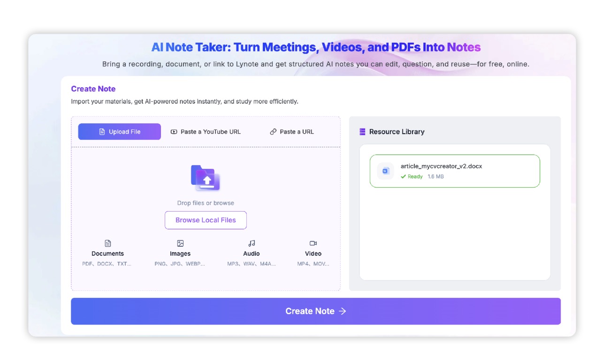The image size is (610, 364).
Task: Click the Create Note button
Action: click(316, 311)
